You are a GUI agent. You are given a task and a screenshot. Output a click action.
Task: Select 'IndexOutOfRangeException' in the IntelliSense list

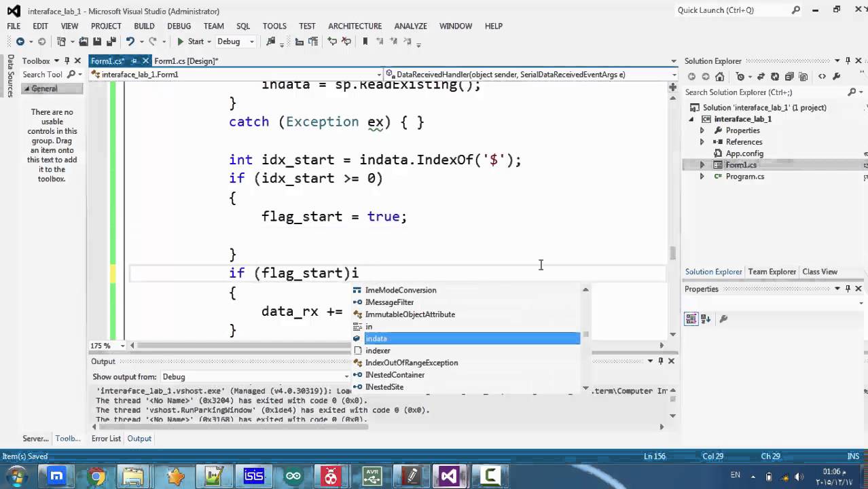[412, 363]
